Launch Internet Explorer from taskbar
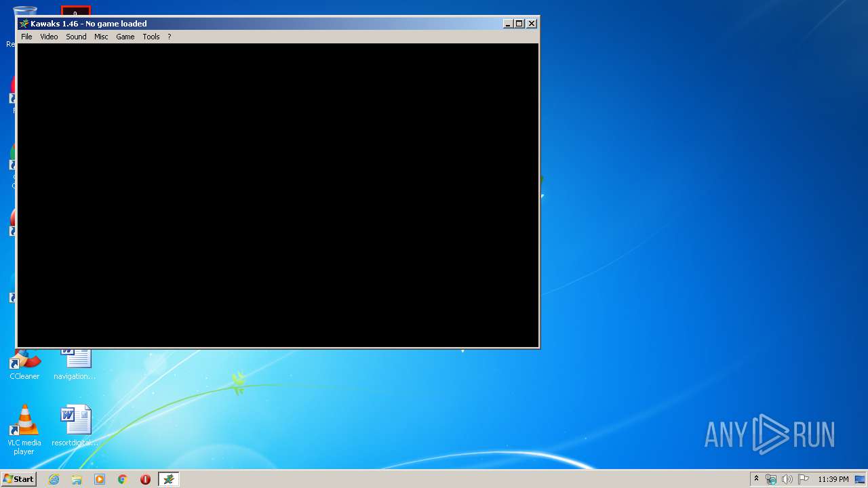The height and width of the screenshot is (488, 868). [x=54, y=479]
